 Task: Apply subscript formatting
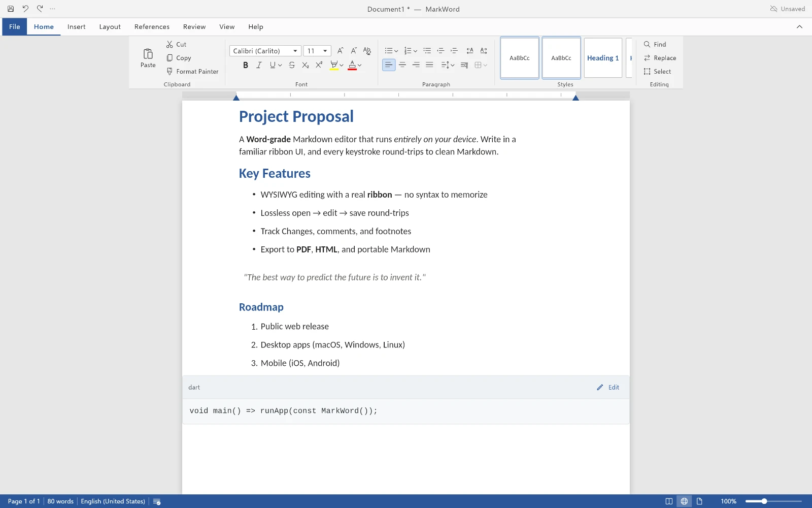305,65
